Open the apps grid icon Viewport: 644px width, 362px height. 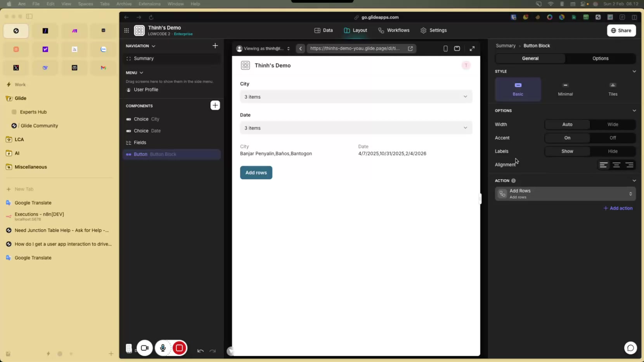pos(126,30)
